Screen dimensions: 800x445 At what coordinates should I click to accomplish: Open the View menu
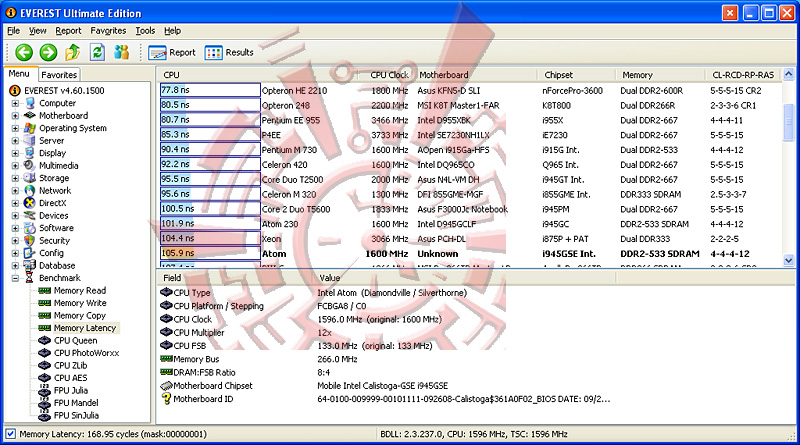pyautogui.click(x=37, y=31)
